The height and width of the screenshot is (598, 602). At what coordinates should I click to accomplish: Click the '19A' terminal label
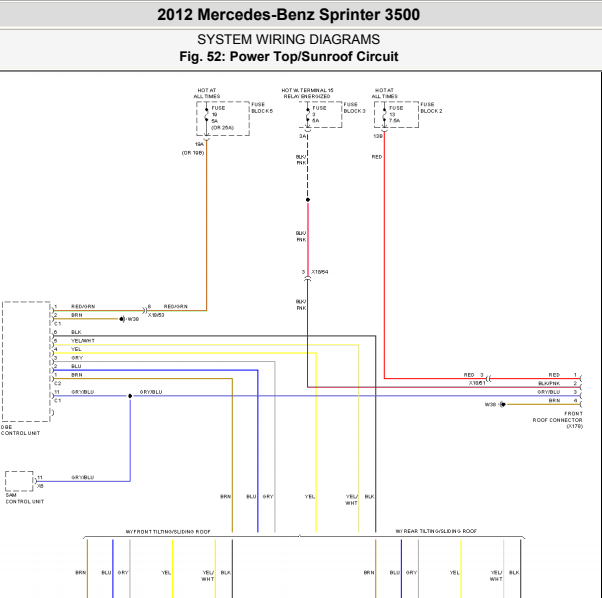tap(199, 144)
